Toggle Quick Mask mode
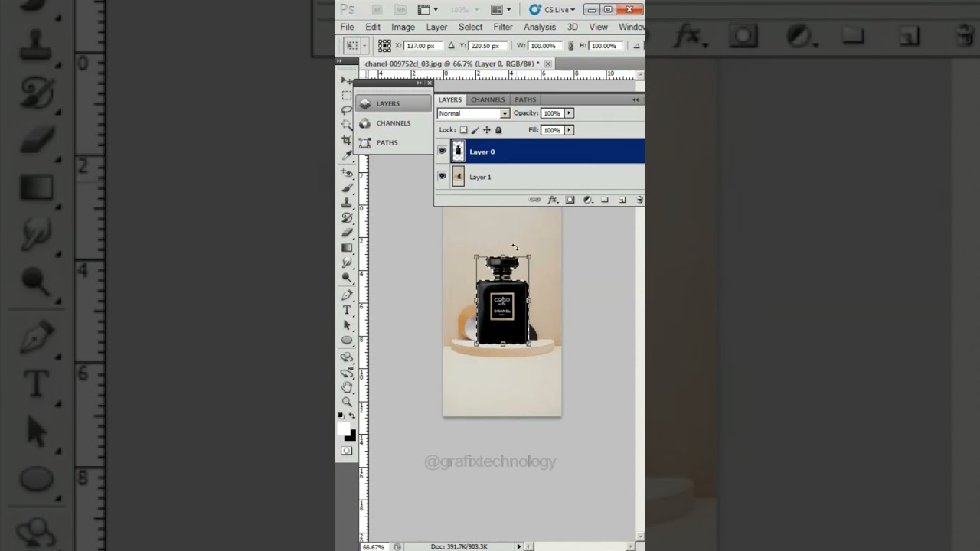This screenshot has height=551, width=980. tap(347, 451)
